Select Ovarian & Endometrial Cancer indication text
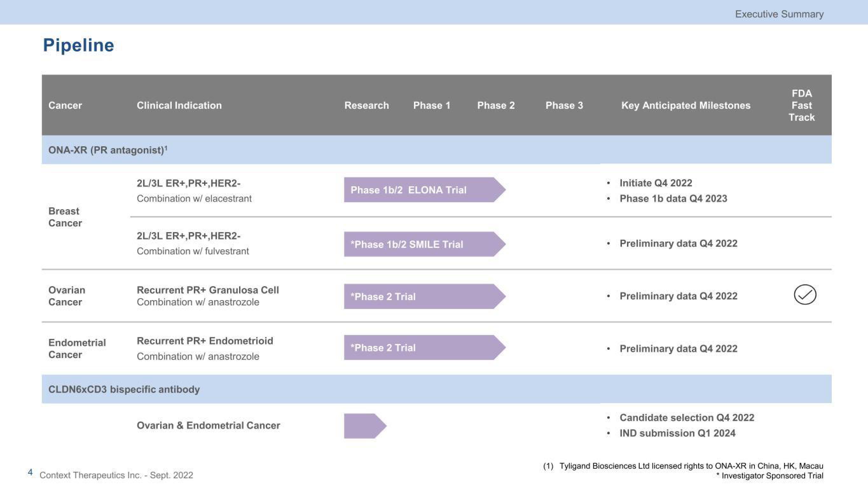 tap(208, 425)
